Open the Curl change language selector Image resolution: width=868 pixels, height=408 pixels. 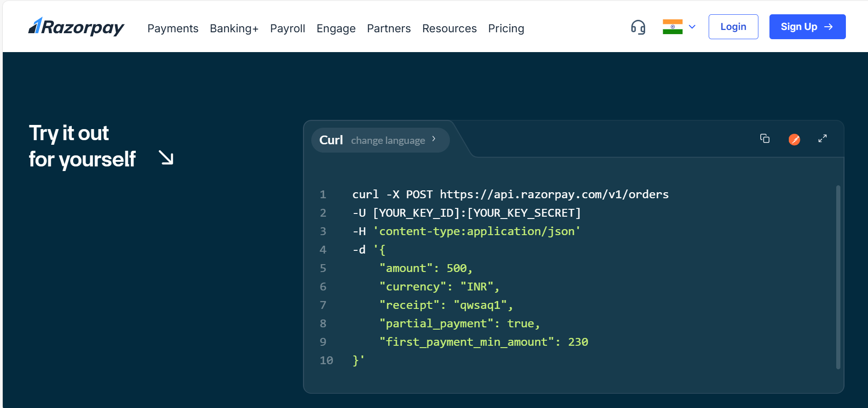(380, 140)
